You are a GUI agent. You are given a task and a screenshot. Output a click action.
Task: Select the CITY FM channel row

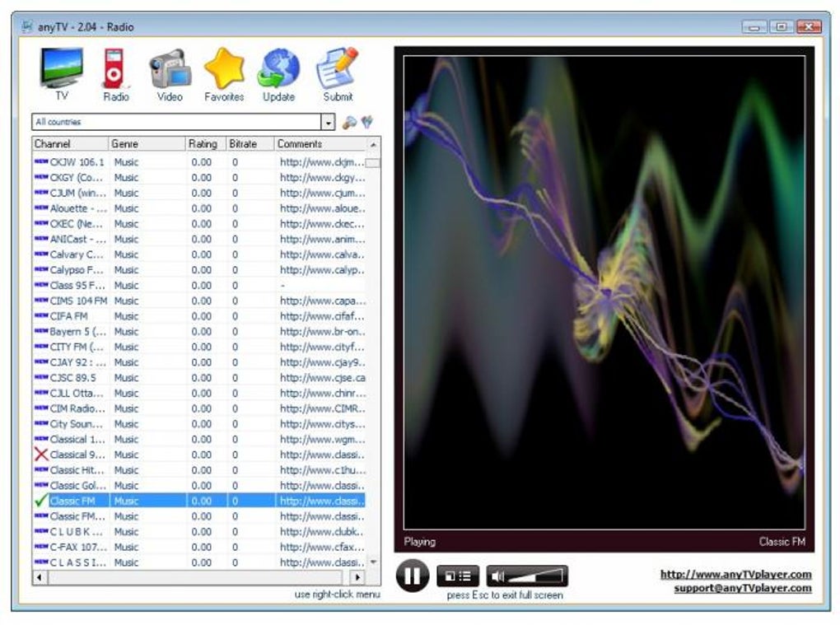(x=199, y=347)
